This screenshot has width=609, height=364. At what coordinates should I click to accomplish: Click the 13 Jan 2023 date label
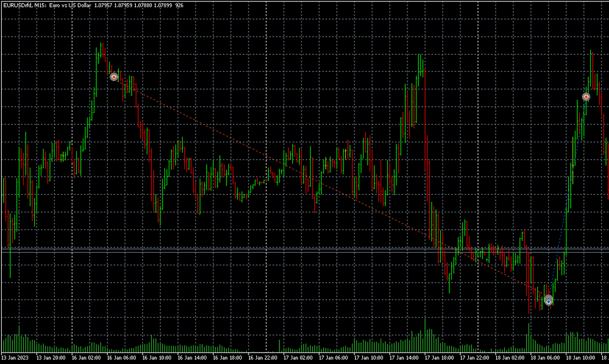tap(15, 358)
